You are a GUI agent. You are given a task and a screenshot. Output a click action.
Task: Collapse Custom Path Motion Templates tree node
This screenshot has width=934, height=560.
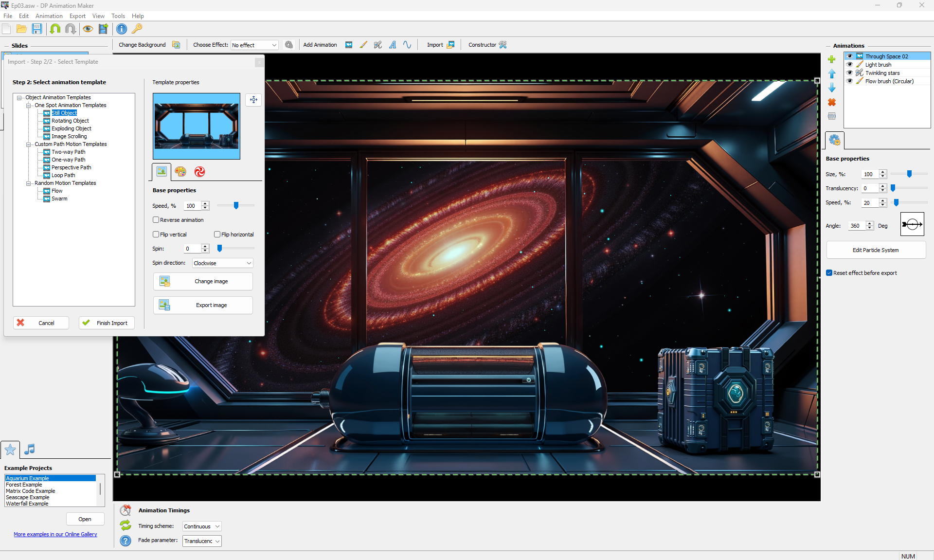point(28,145)
